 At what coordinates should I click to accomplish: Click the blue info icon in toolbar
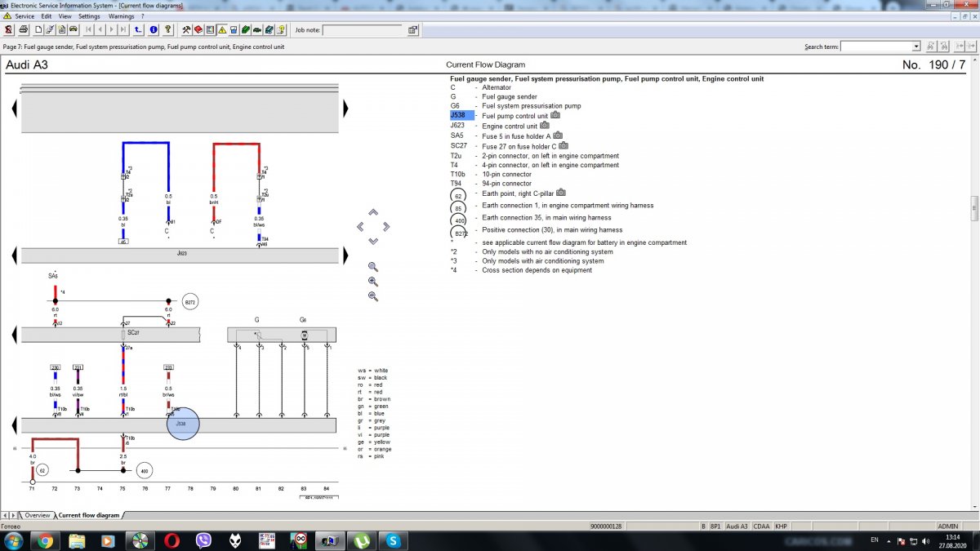[x=154, y=30]
